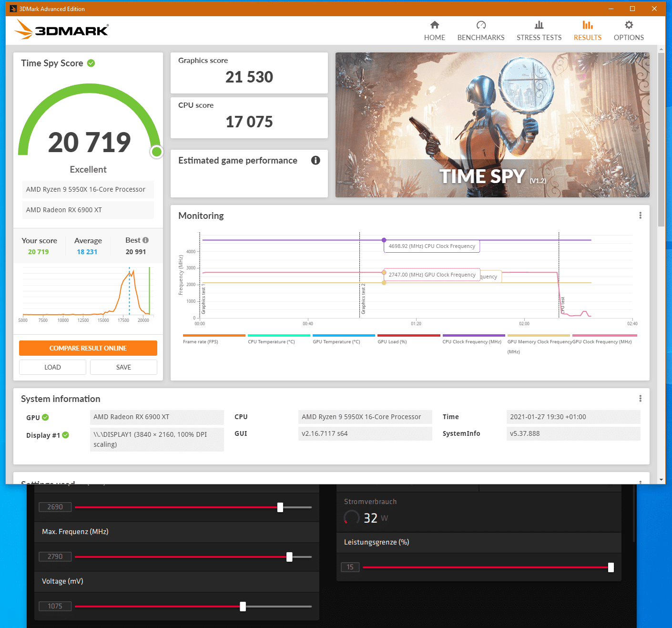Viewport: 672px width, 628px height.
Task: Click the Time Spy banner image
Action: (x=492, y=125)
